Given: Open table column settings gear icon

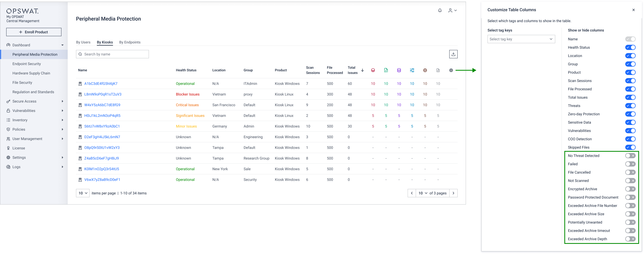Looking at the screenshot, I should (x=451, y=70).
